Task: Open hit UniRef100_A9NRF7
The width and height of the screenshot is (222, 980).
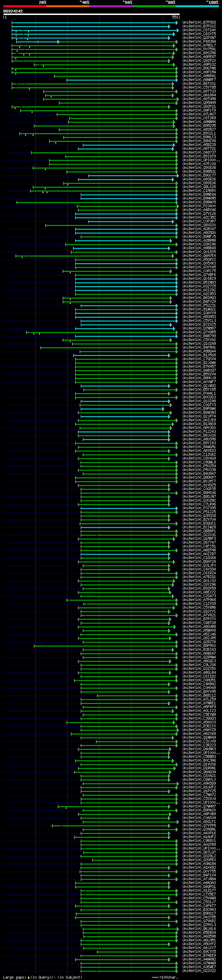Action: coord(199,80)
